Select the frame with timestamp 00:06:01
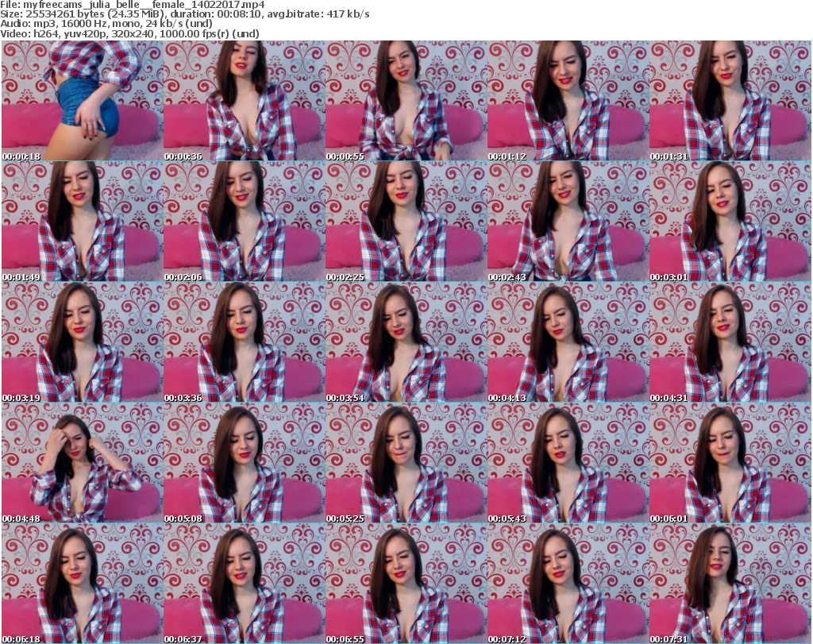The image size is (813, 644). 730,463
